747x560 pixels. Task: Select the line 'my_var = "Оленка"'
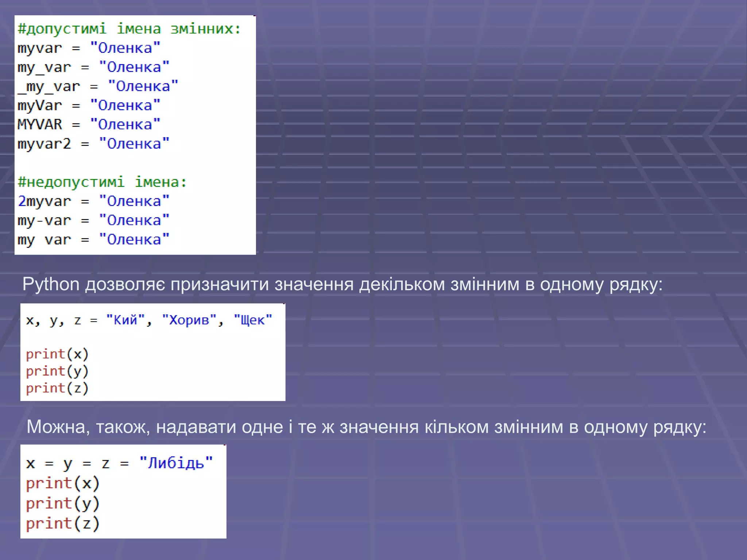pos(94,67)
